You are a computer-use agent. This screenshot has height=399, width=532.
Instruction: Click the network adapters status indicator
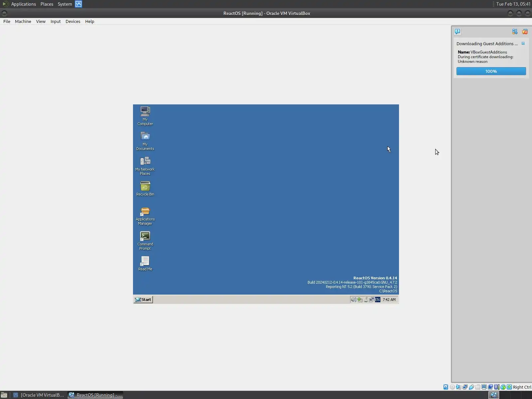pos(465,387)
